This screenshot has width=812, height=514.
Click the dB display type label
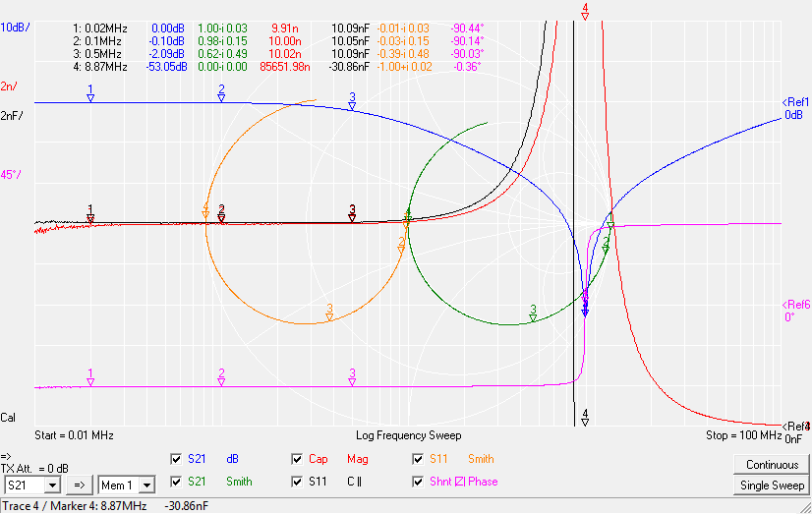point(233,459)
